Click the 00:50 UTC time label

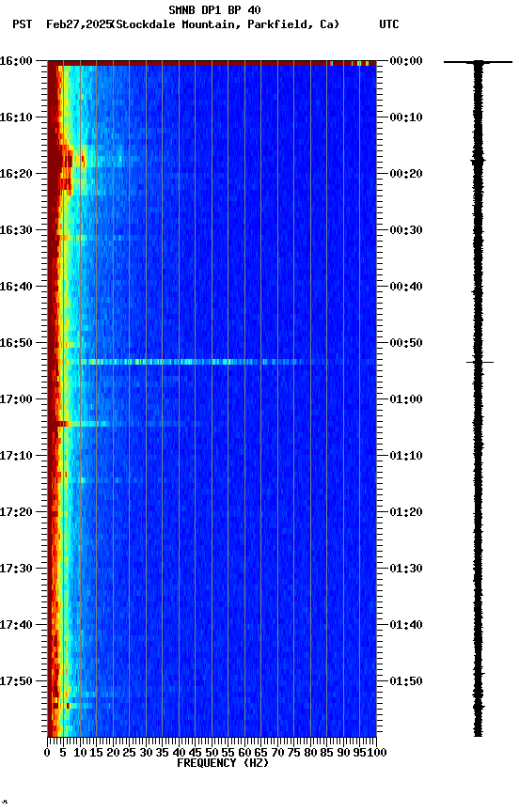coord(406,343)
